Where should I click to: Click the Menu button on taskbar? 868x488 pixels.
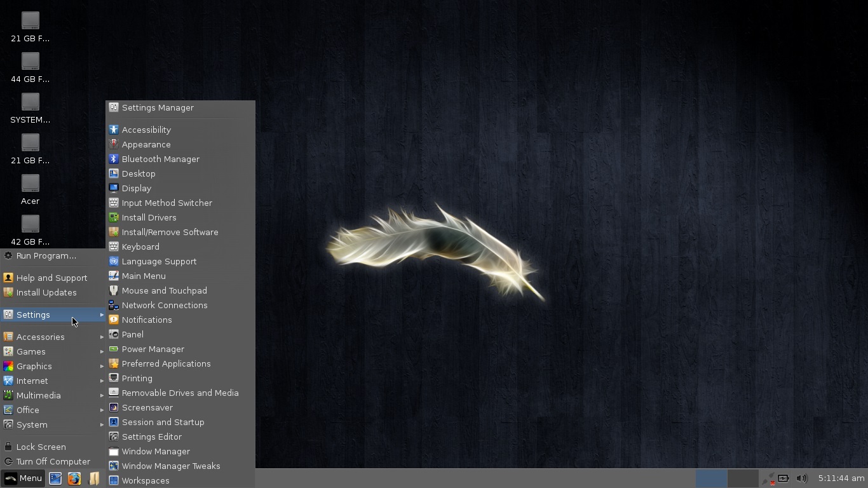pos(23,478)
